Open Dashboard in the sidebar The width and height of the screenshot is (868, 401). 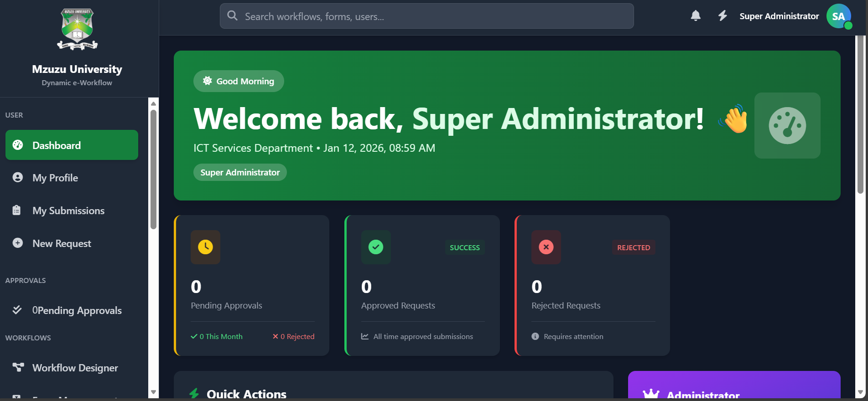point(72,145)
